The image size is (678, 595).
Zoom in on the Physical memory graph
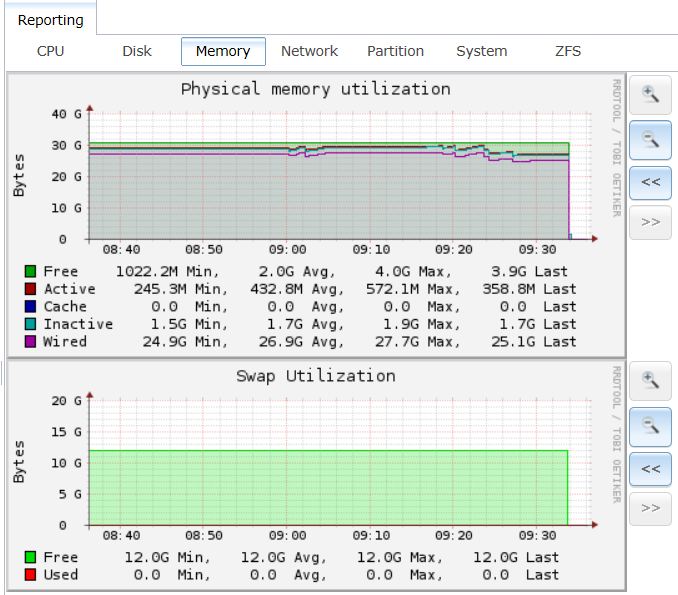click(x=650, y=95)
